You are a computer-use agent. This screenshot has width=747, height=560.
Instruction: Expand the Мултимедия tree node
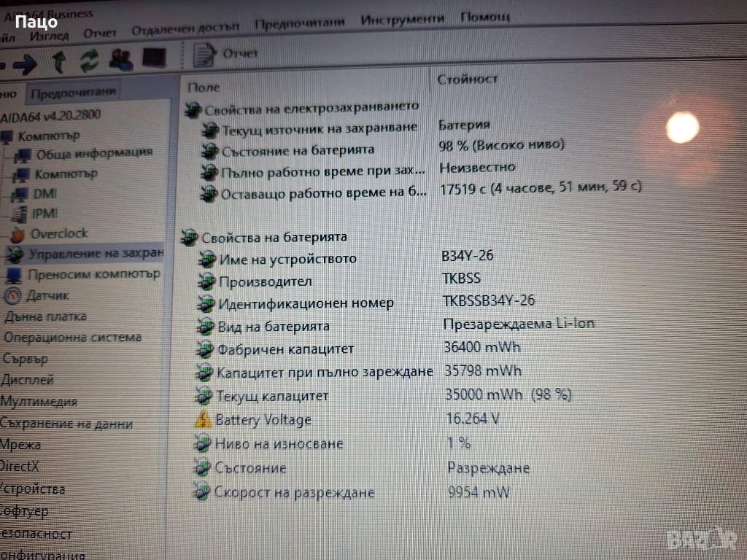pos(39,402)
